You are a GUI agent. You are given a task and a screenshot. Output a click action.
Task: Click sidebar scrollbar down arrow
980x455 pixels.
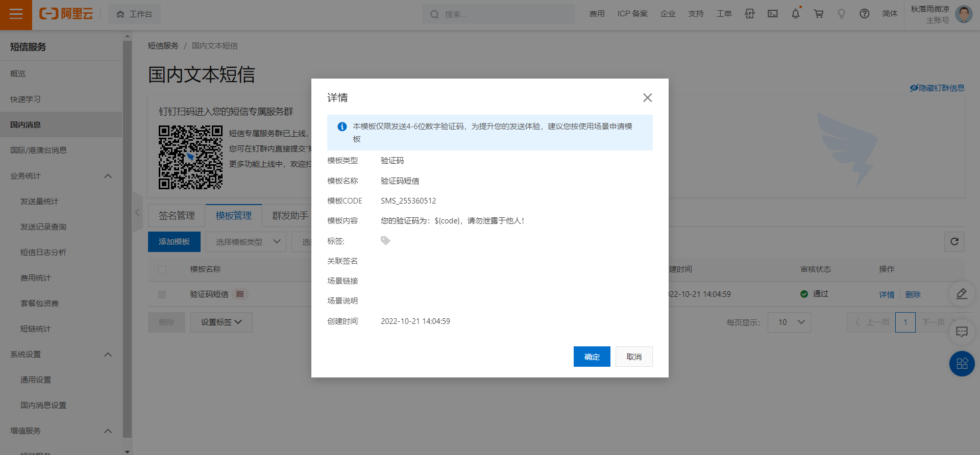[127, 451]
